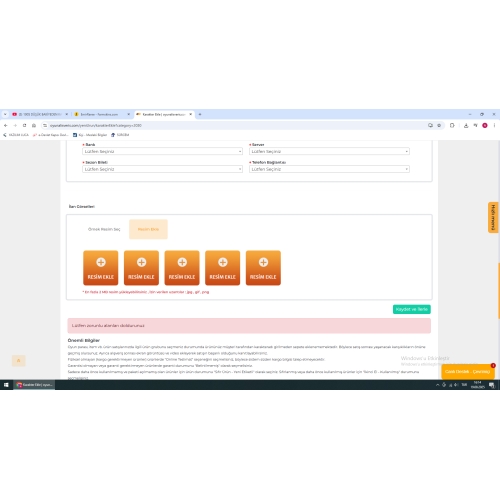
Task: Open the Sezon Bileti dropdown
Action: (x=162, y=169)
